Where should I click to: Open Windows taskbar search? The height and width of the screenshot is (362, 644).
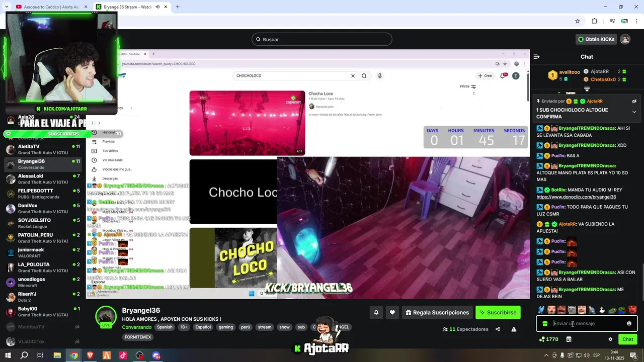click(x=24, y=355)
